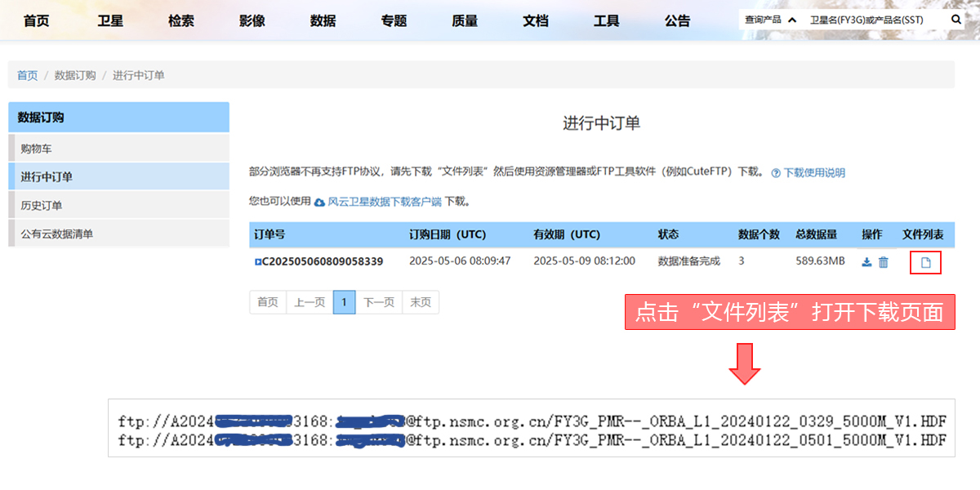
Task: Go to 下一页 in pagination
Action: point(378,302)
